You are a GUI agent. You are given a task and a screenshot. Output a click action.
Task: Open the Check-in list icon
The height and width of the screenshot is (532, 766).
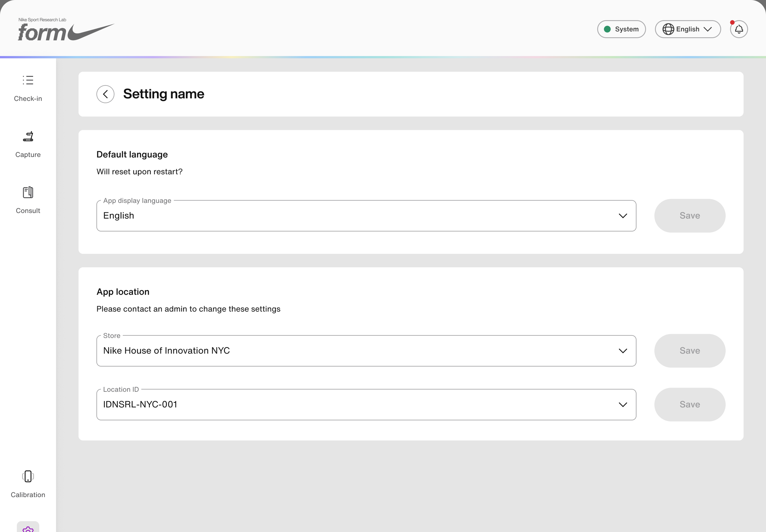click(28, 80)
